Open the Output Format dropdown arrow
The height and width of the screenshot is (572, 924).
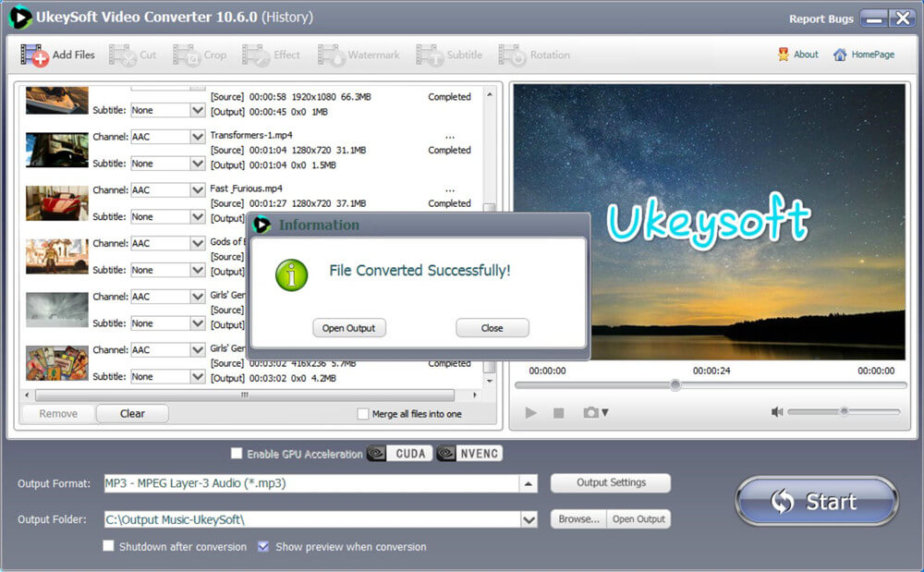pyautogui.click(x=528, y=483)
